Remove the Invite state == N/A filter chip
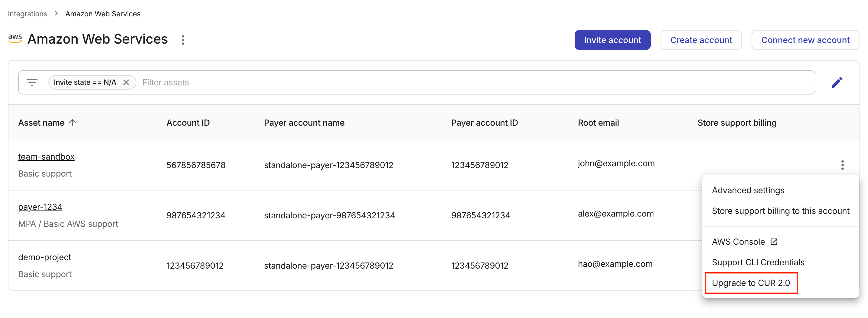Viewport: 868px width, 318px height. [126, 82]
